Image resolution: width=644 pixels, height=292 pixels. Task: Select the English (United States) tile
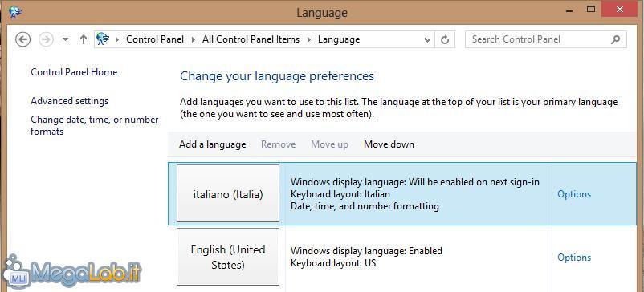228,257
